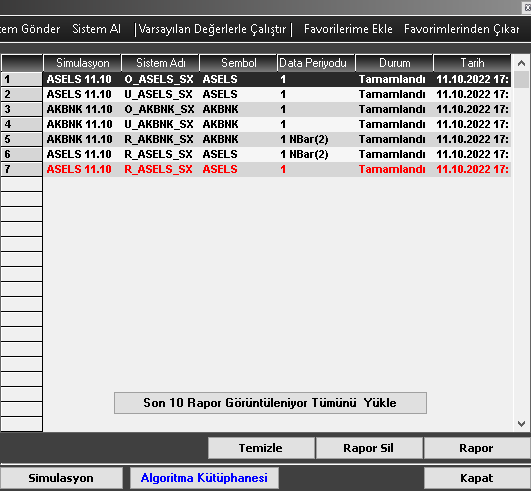531x491 pixels.
Task: Open the Algoritma Kütüphanesi tab
Action: [204, 478]
